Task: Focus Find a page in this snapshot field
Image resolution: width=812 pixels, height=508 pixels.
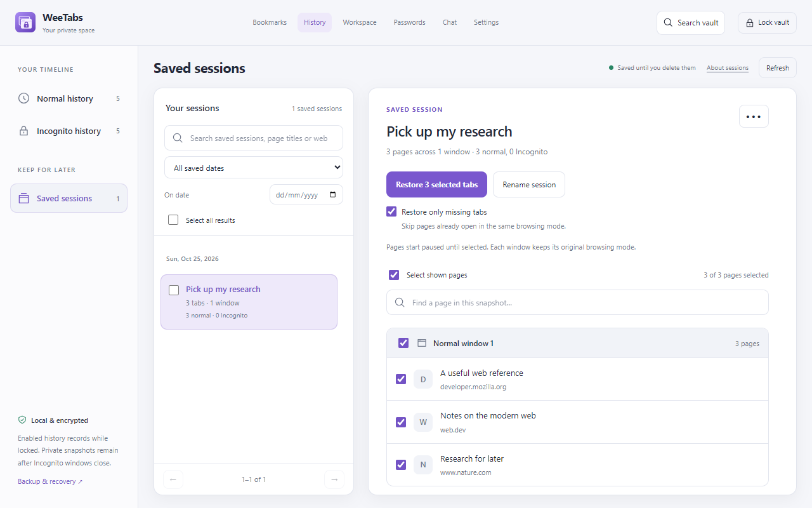Action: click(x=577, y=302)
